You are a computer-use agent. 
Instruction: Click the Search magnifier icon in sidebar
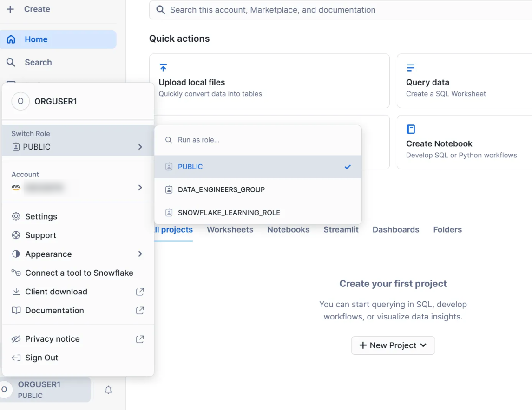11,62
